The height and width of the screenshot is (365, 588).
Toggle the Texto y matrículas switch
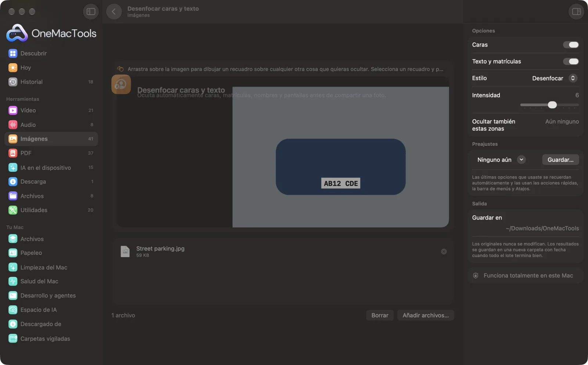(x=571, y=61)
